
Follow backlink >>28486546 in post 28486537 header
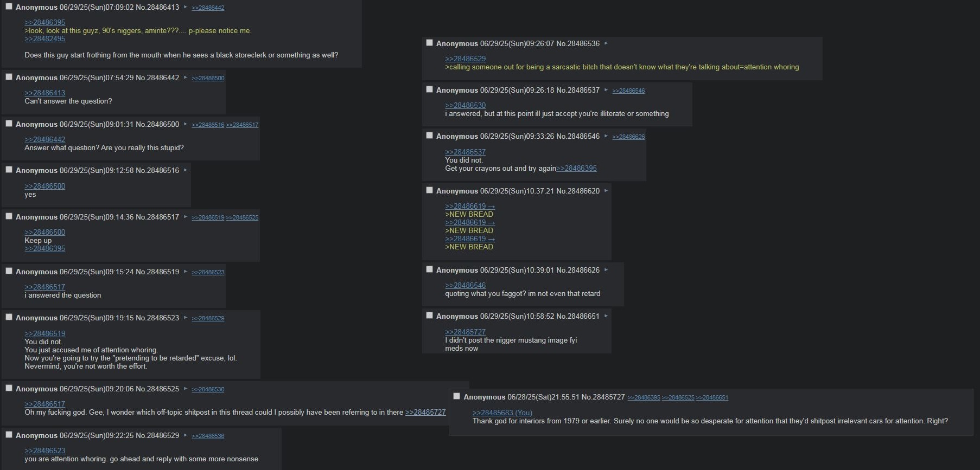(628, 91)
